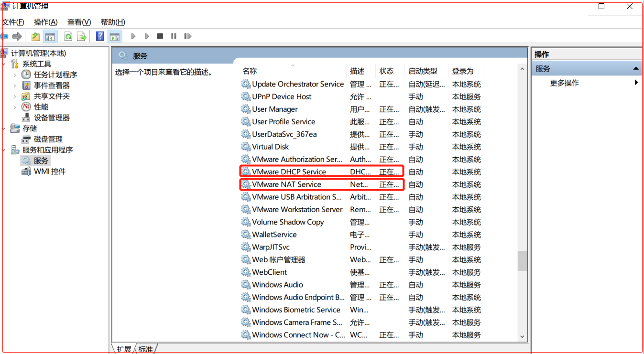The height and width of the screenshot is (354, 644).
Task: Click gear icon beside Windows Audio
Action: pos(246,285)
